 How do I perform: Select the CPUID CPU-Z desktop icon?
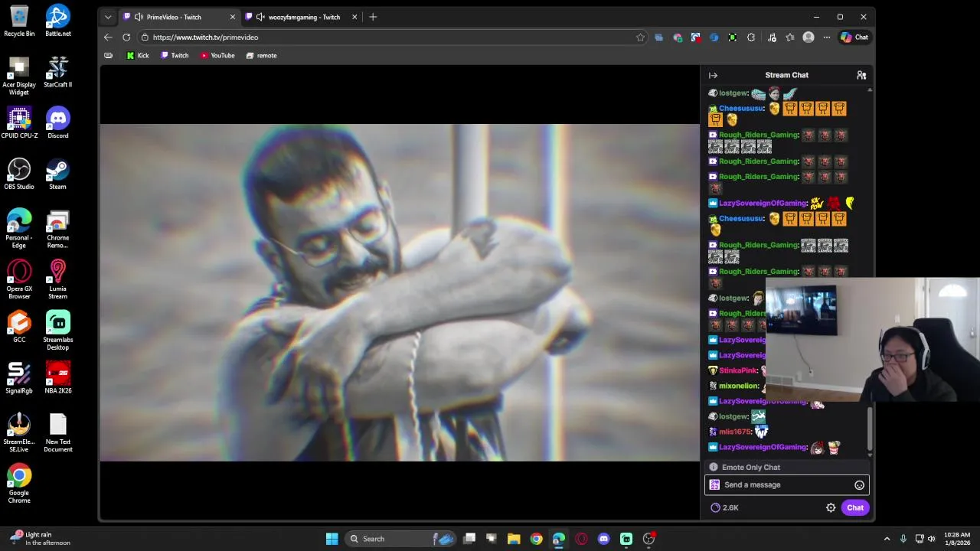19,122
